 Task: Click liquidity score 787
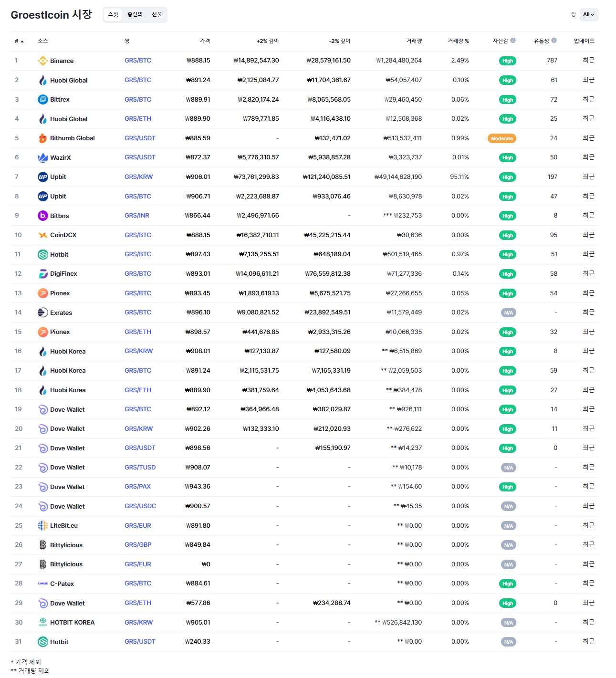[552, 61]
